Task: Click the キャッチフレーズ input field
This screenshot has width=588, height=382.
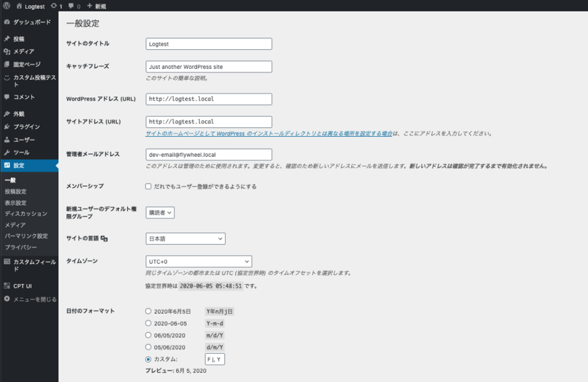Action: point(209,67)
